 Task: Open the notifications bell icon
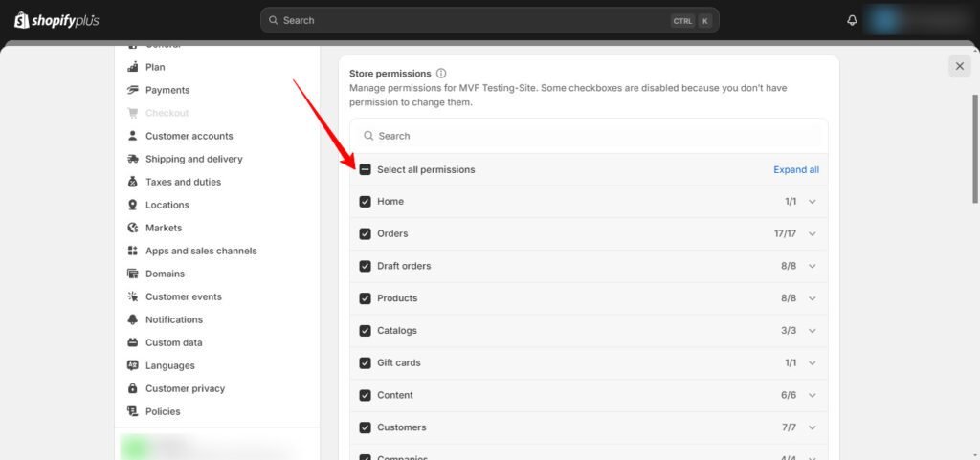coord(852,21)
